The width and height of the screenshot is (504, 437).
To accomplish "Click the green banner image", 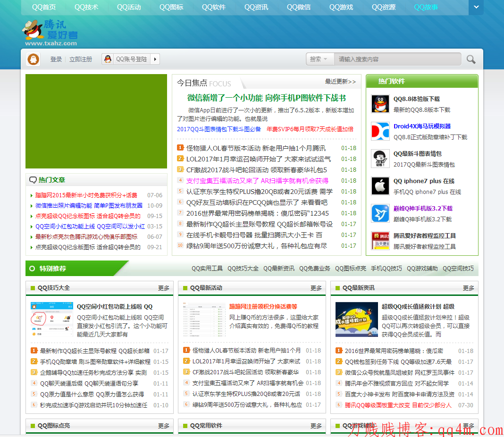I will (x=96, y=121).
